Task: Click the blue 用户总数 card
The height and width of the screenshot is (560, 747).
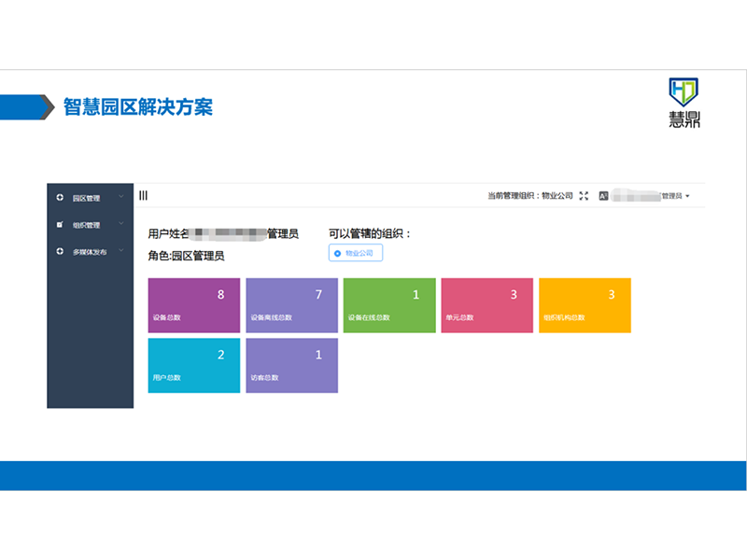Action: point(193,365)
